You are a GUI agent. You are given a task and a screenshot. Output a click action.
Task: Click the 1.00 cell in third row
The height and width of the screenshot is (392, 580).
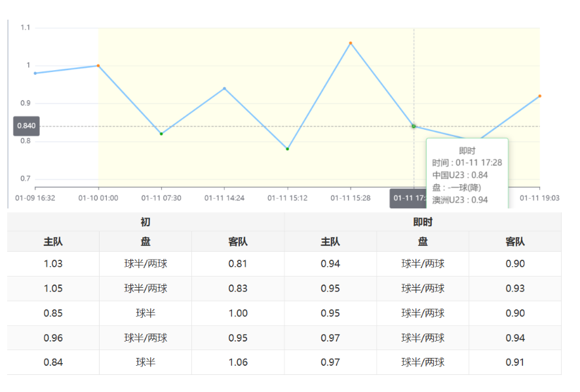(238, 313)
